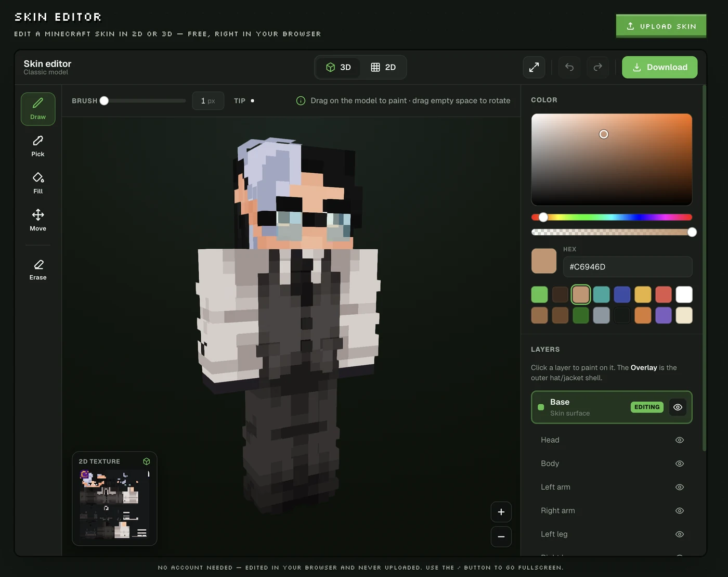Download the skin file
Image resolution: width=728 pixels, height=577 pixels.
pos(660,67)
